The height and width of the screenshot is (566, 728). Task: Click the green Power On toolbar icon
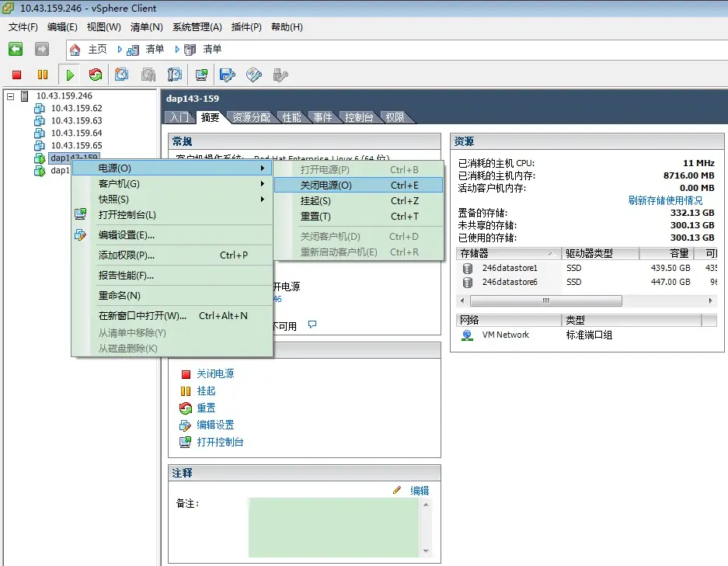coord(70,75)
